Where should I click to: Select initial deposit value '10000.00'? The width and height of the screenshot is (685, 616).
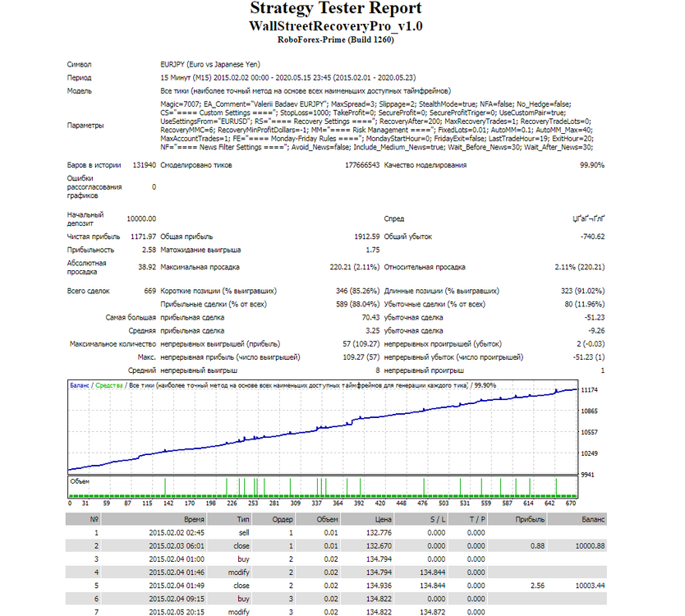141,218
